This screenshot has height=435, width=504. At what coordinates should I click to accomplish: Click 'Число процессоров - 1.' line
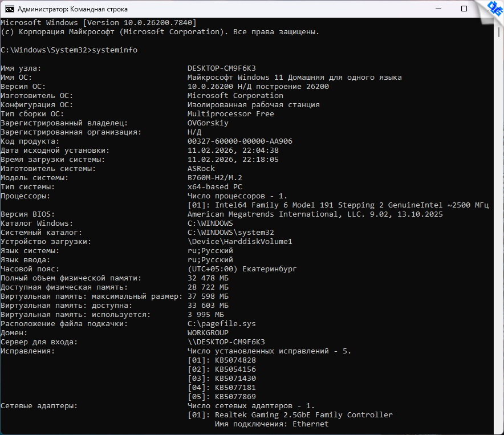(237, 196)
